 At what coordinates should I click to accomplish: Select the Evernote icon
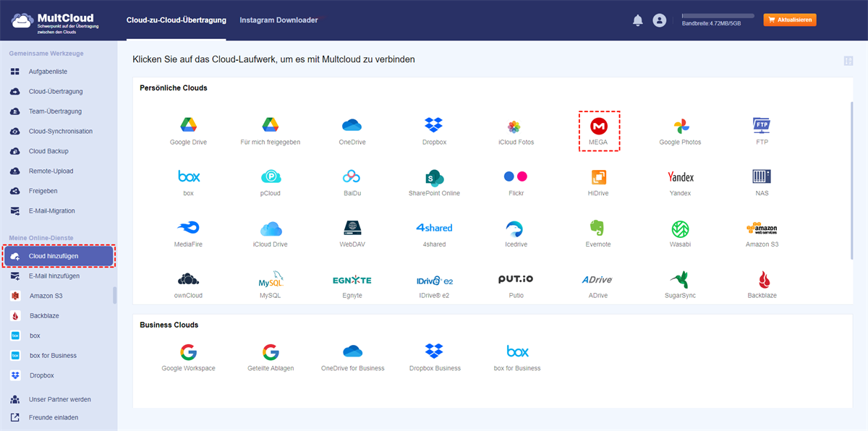[x=598, y=228]
